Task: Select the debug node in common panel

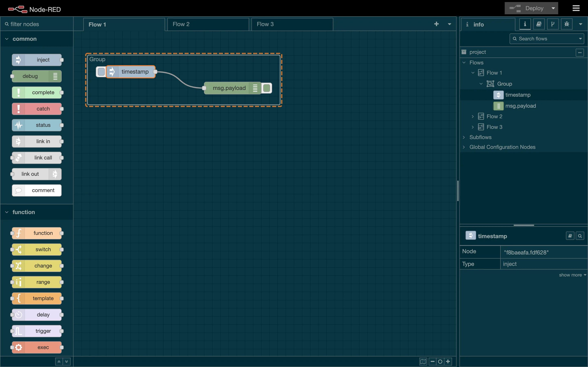Action: click(x=36, y=76)
